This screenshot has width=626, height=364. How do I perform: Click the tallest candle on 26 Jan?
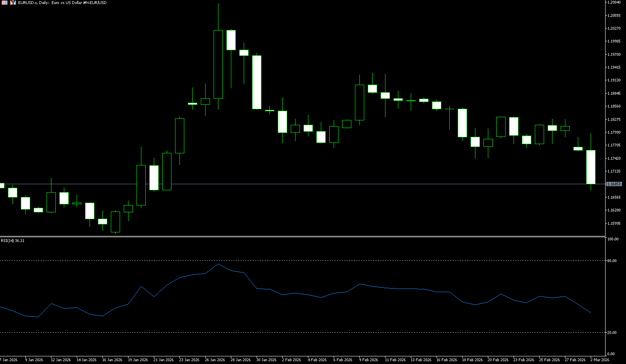click(x=218, y=64)
